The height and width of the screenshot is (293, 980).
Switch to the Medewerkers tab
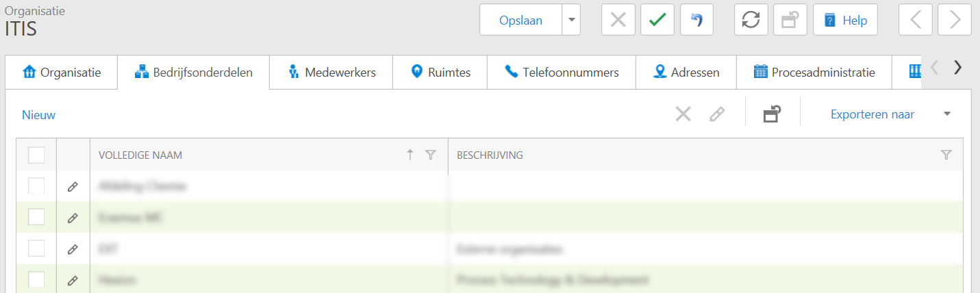point(331,72)
